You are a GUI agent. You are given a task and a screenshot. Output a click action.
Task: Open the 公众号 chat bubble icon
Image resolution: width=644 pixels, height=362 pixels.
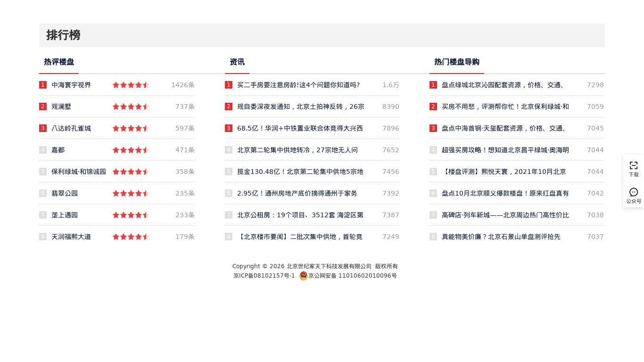tap(633, 192)
